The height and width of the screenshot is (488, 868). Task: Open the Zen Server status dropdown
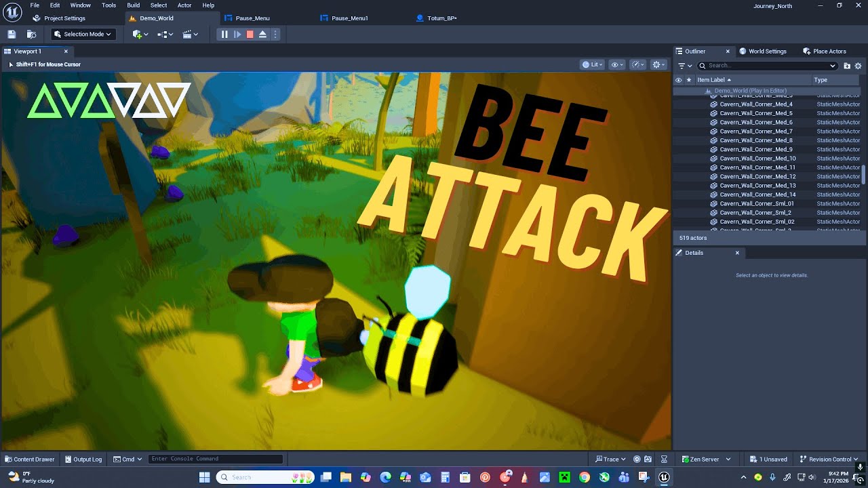click(x=706, y=459)
